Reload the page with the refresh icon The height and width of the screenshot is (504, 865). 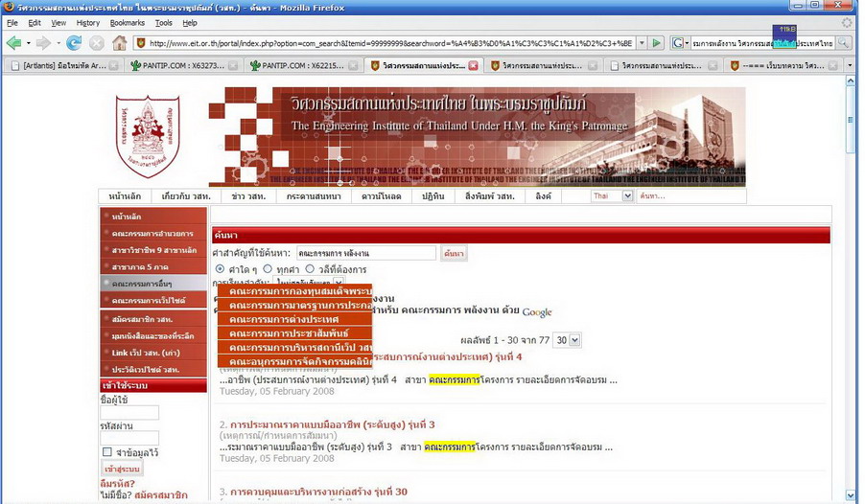click(x=74, y=42)
